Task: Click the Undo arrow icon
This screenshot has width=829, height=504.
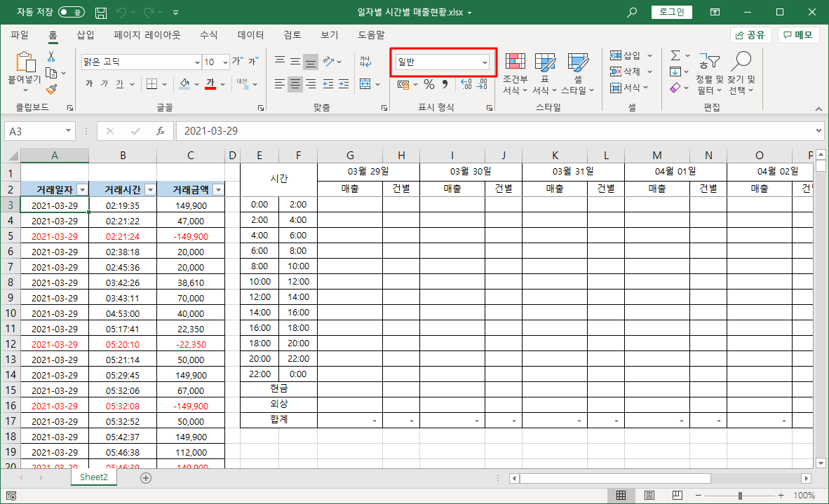Action: point(121,12)
